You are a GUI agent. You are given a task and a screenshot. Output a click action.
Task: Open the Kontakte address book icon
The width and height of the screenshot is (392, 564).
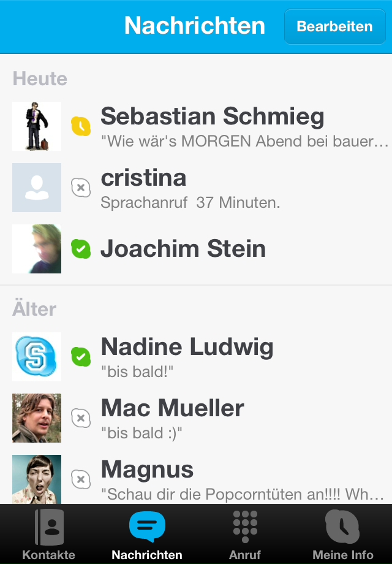(49, 527)
